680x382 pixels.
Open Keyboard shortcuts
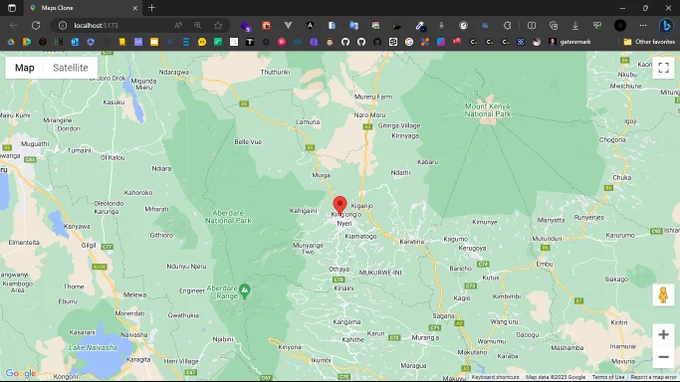coord(495,377)
